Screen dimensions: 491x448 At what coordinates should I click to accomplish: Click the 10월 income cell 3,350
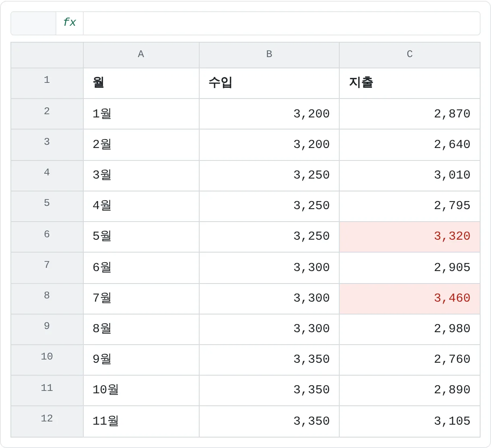(x=269, y=390)
